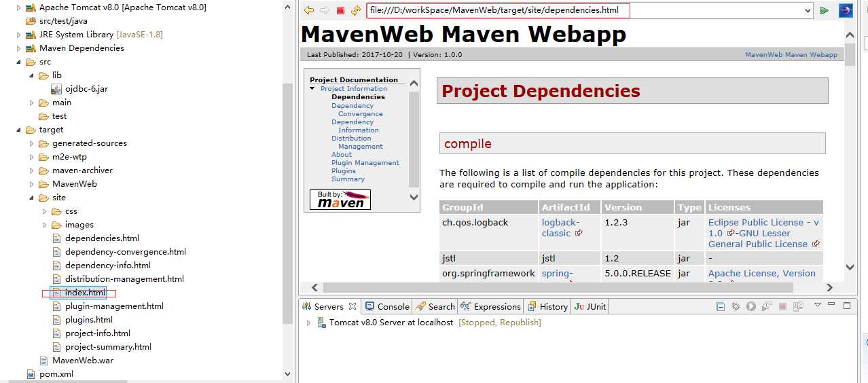Collapse all in Servers view toolbar
The width and height of the screenshot is (868, 383).
[720, 307]
